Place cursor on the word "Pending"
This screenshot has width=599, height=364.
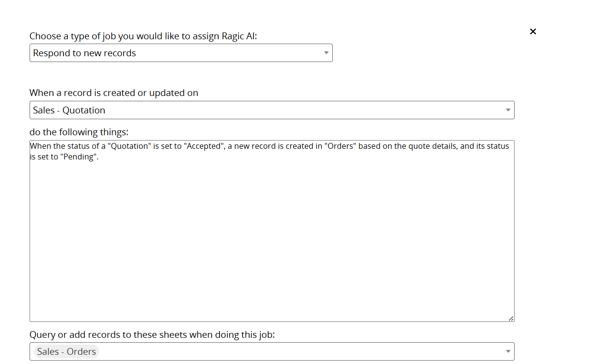78,157
